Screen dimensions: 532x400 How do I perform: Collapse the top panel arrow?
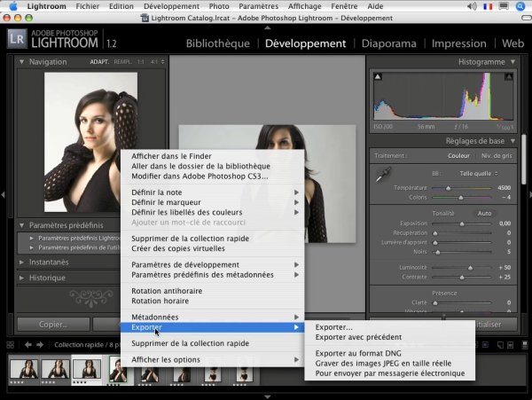pos(268,27)
